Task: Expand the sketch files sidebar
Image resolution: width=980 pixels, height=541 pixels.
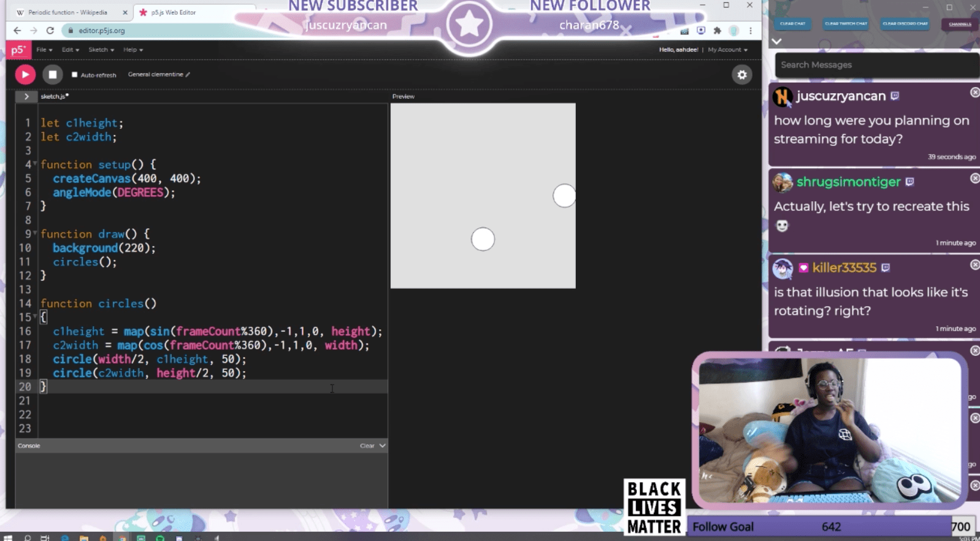Action: (x=26, y=96)
